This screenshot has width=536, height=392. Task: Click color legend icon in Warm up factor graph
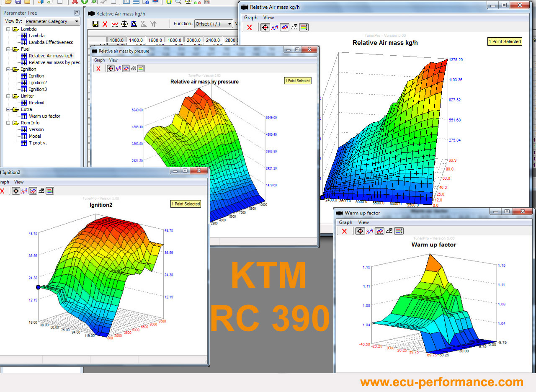point(399,231)
